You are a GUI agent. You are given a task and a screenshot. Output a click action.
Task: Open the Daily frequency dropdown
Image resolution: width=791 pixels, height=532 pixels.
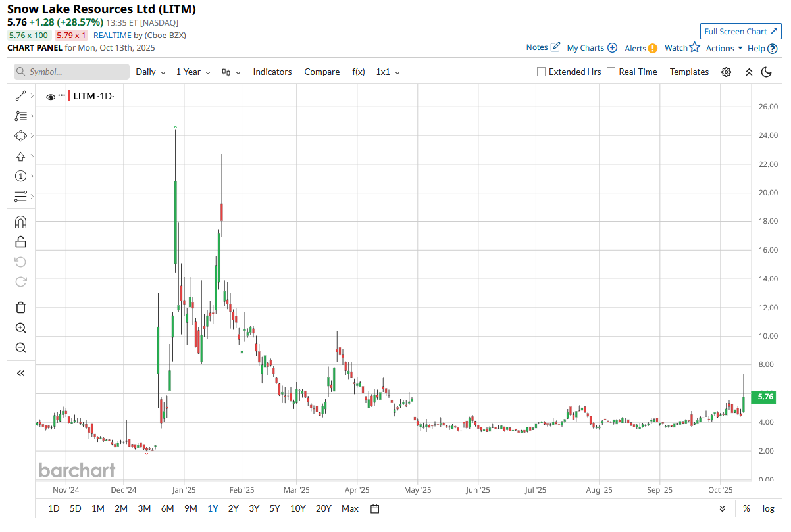[150, 72]
